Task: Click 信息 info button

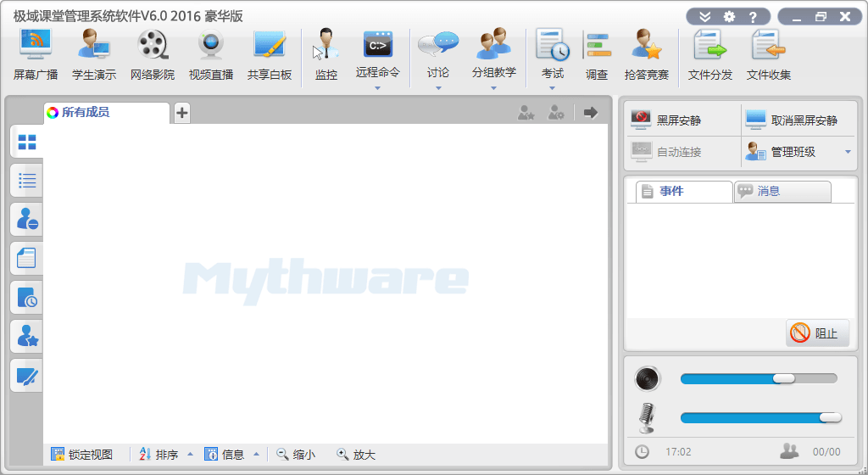Action: pyautogui.click(x=225, y=455)
